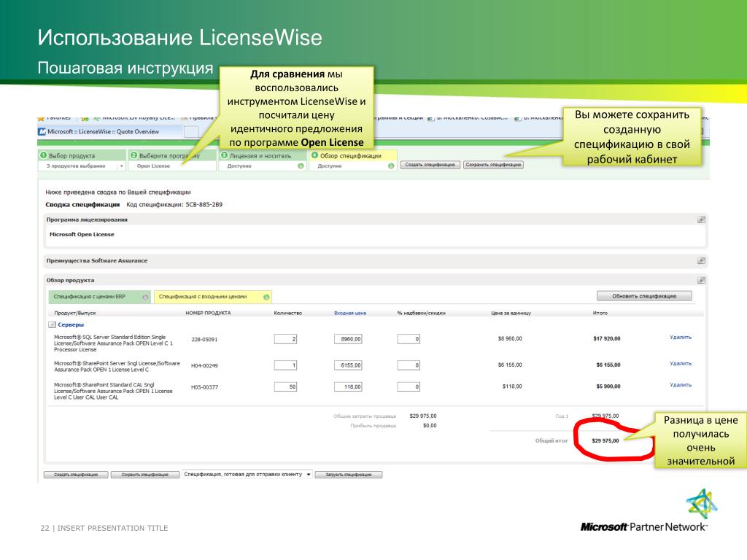Click Microsoft Open License program text
The width and height of the screenshot is (747, 560).
coord(82,234)
